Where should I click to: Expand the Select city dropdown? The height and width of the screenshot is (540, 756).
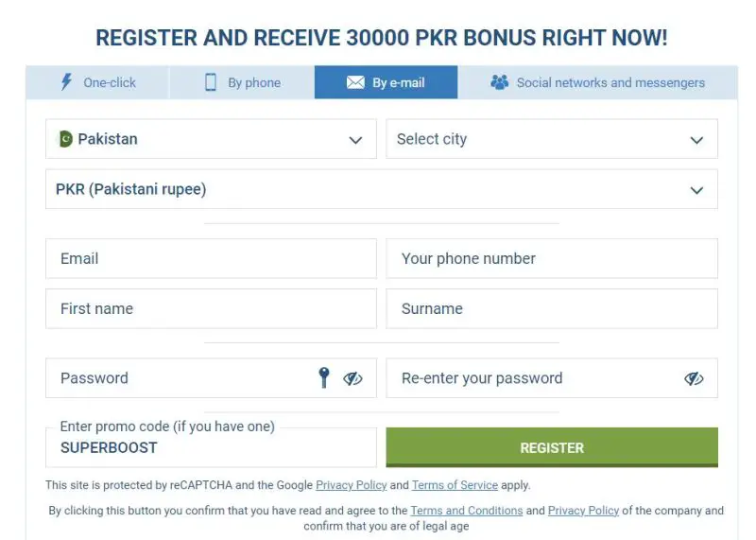(696, 140)
